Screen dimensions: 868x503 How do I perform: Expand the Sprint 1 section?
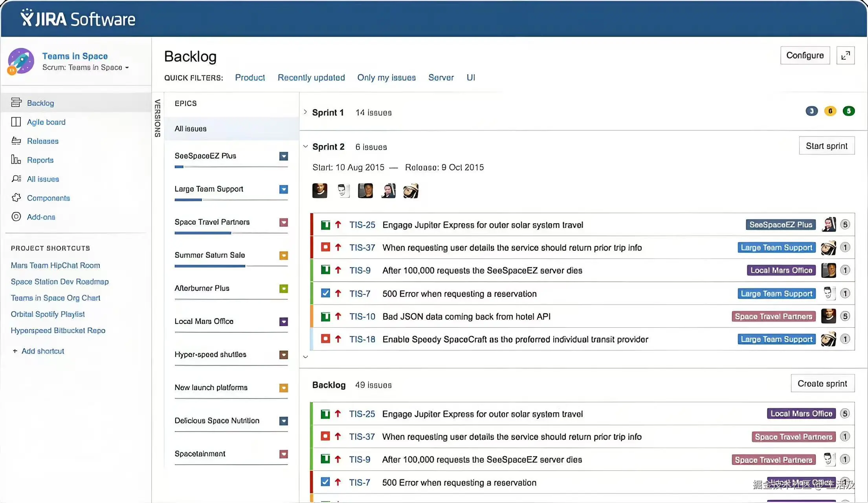(305, 112)
